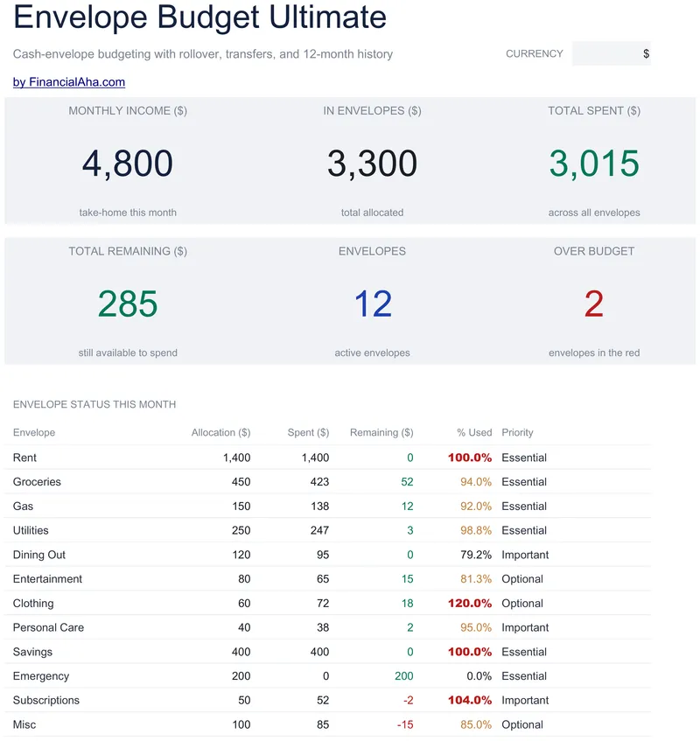Image resolution: width=700 pixels, height=741 pixels.
Task: Click Entertainment % used 81.3%
Action: (x=476, y=579)
